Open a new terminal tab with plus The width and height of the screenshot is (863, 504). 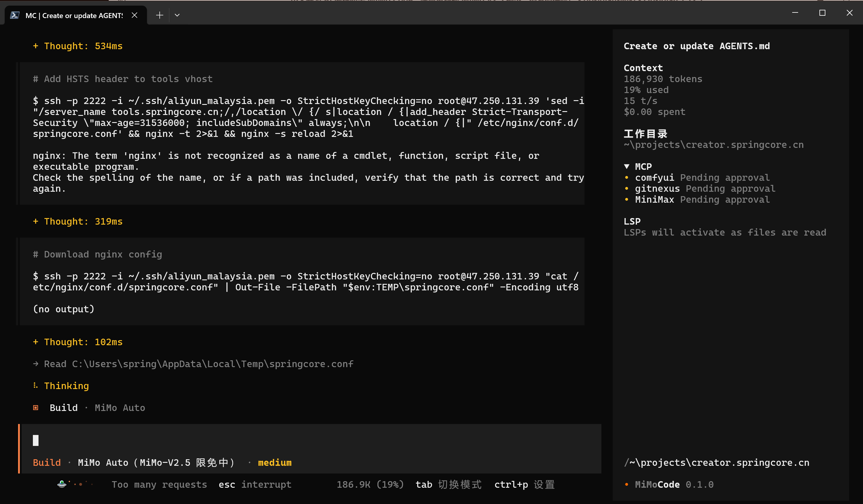160,15
